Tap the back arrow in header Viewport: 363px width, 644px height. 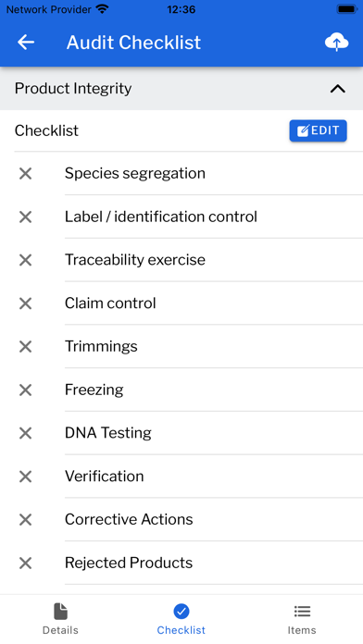[x=26, y=43]
